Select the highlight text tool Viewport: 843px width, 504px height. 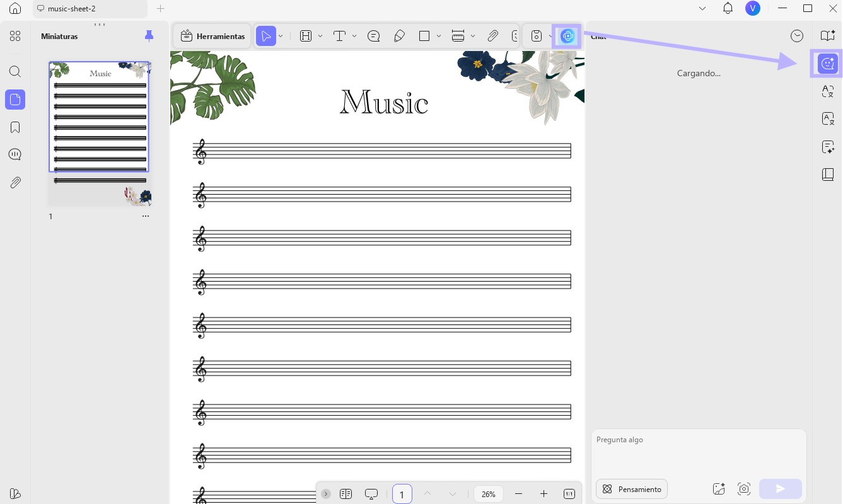pos(306,36)
